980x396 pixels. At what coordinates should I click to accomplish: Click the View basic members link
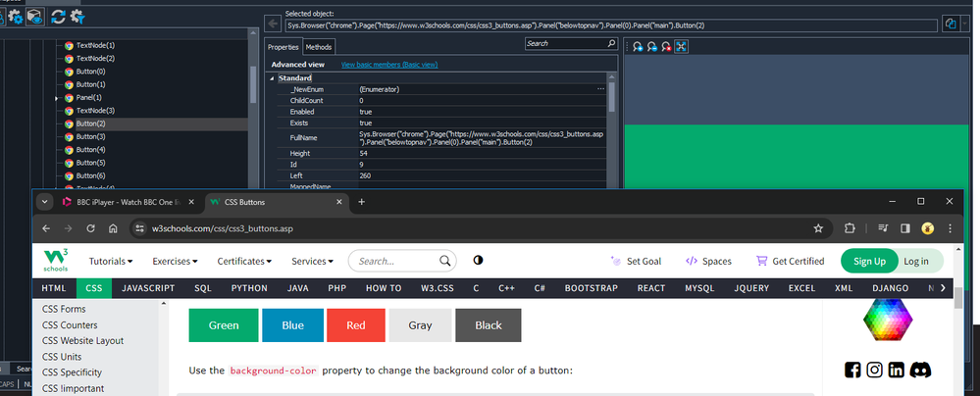point(388,65)
